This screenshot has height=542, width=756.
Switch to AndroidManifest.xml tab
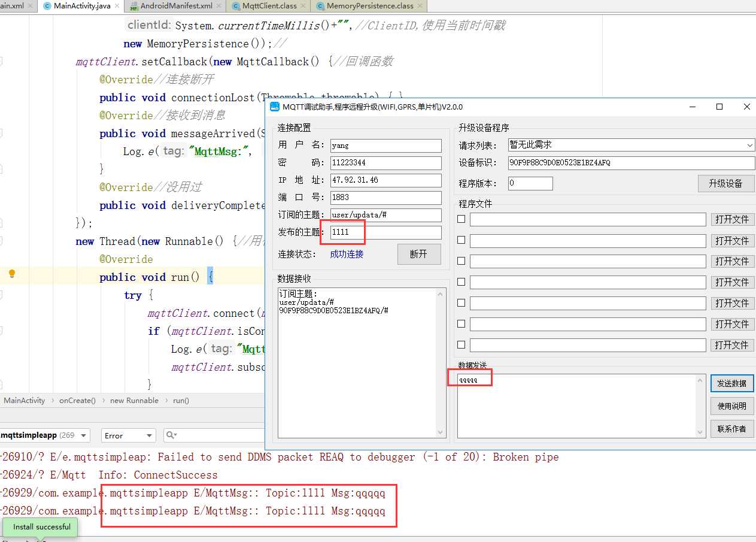176,6
